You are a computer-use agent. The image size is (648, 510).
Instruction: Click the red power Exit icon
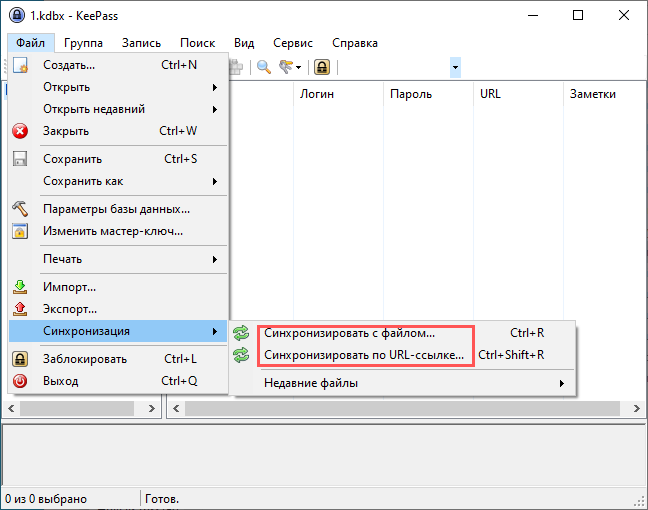(x=20, y=381)
